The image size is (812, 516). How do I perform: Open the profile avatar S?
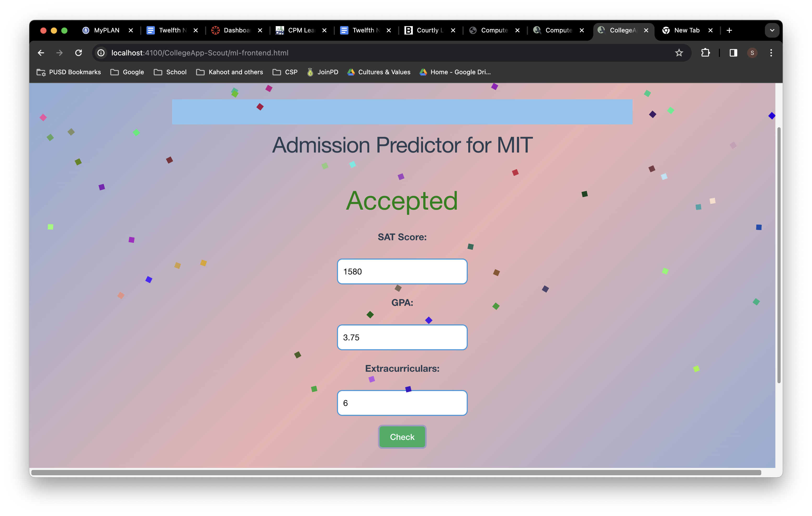tap(752, 53)
